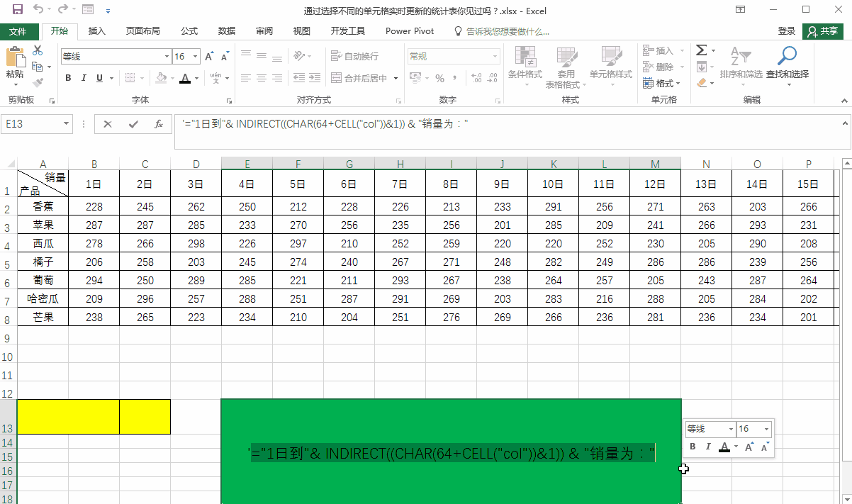Click the ribbon font color A icon
The height and width of the screenshot is (504, 852).
[x=185, y=78]
